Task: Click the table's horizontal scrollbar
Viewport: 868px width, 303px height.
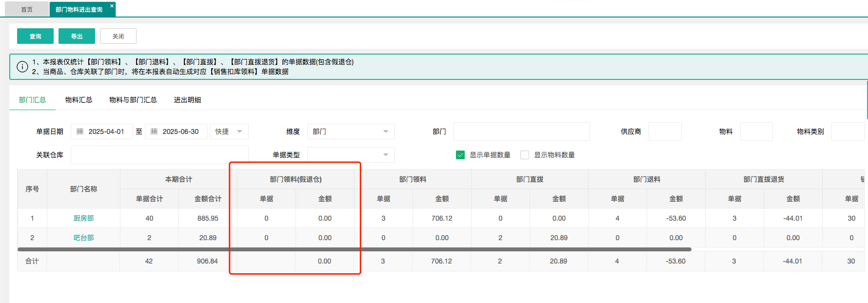Action: 354,249
